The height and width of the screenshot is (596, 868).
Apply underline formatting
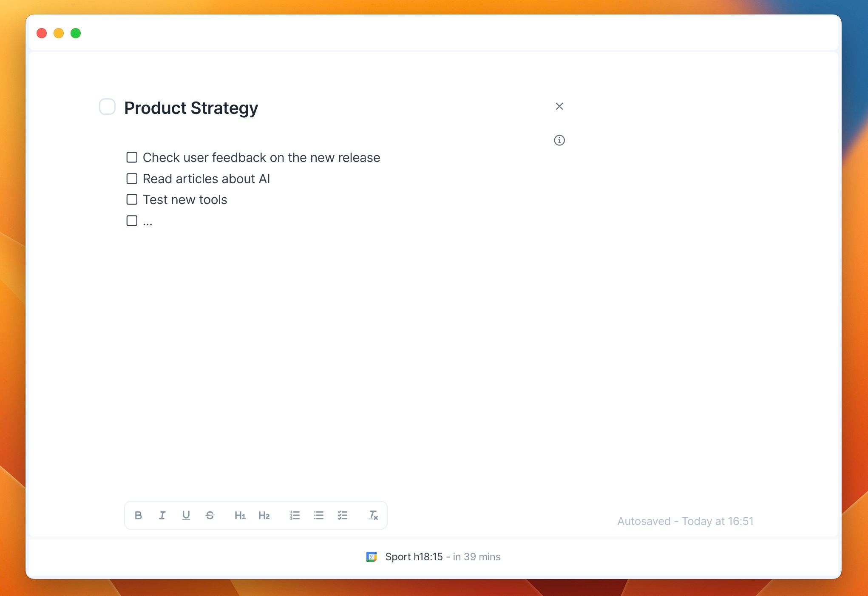[x=186, y=515]
